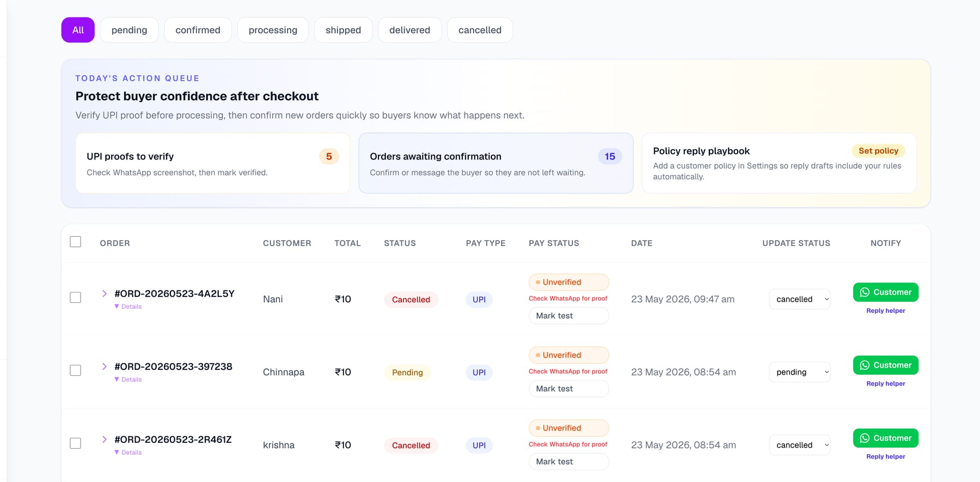Click customer name Chinnapa
The width and height of the screenshot is (980, 482).
(x=284, y=372)
